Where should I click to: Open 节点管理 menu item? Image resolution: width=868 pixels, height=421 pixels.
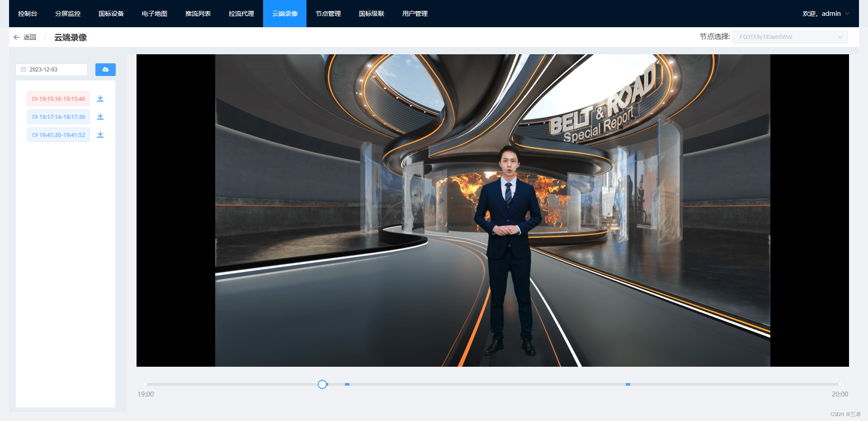point(328,14)
